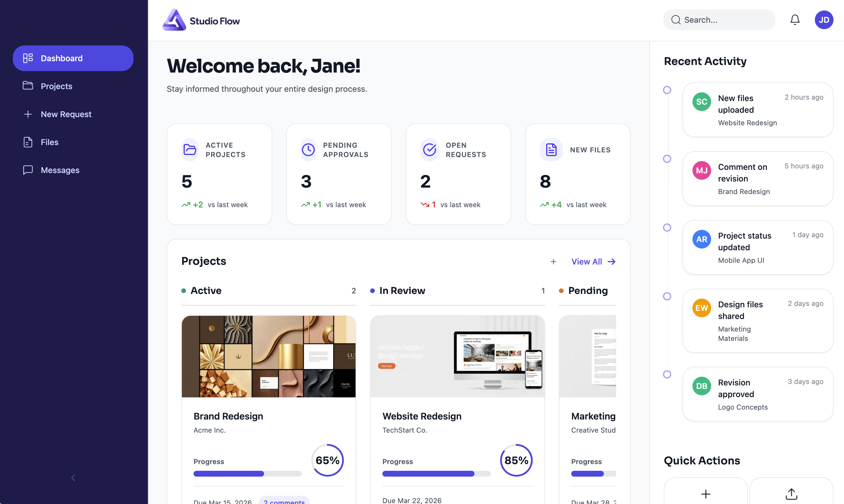Click 'TechStart Co.' client name

point(405,430)
